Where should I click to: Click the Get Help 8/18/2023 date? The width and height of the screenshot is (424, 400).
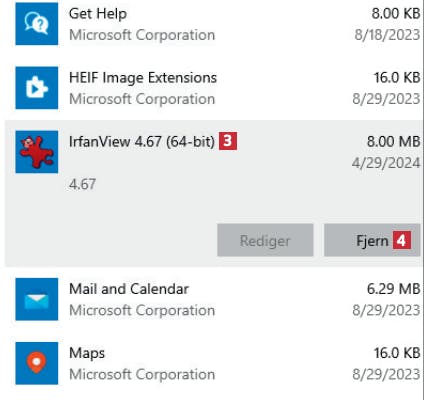pos(387,35)
